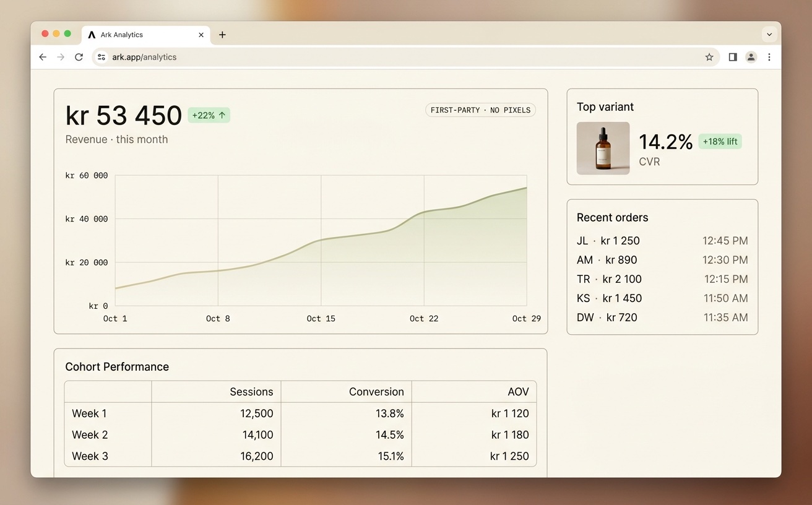The width and height of the screenshot is (812, 505).
Task: Click the Oct 22 chart axis label
Action: click(424, 318)
